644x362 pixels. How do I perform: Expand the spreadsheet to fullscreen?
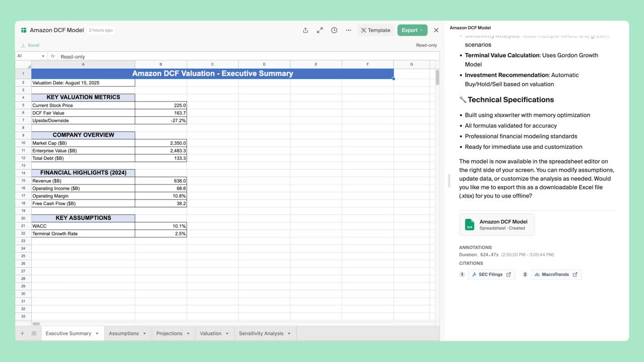tap(319, 30)
